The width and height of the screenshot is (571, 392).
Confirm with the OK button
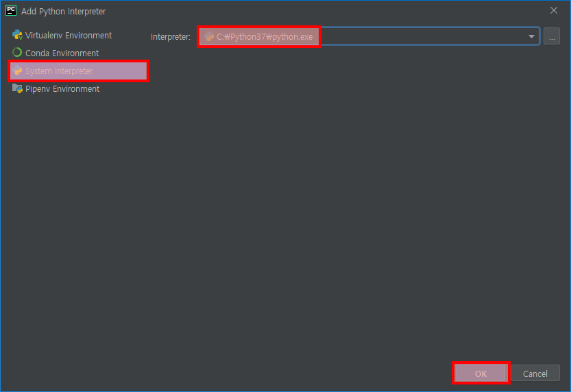pyautogui.click(x=481, y=373)
